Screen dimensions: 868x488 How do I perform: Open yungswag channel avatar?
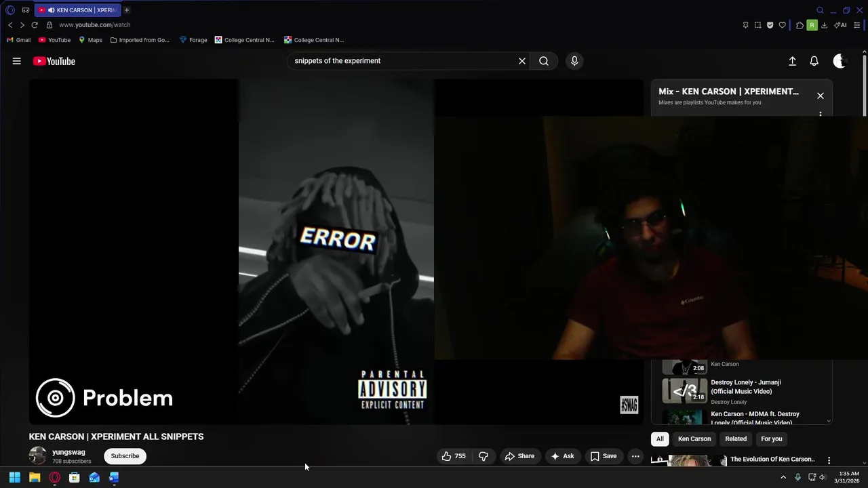tap(38, 456)
